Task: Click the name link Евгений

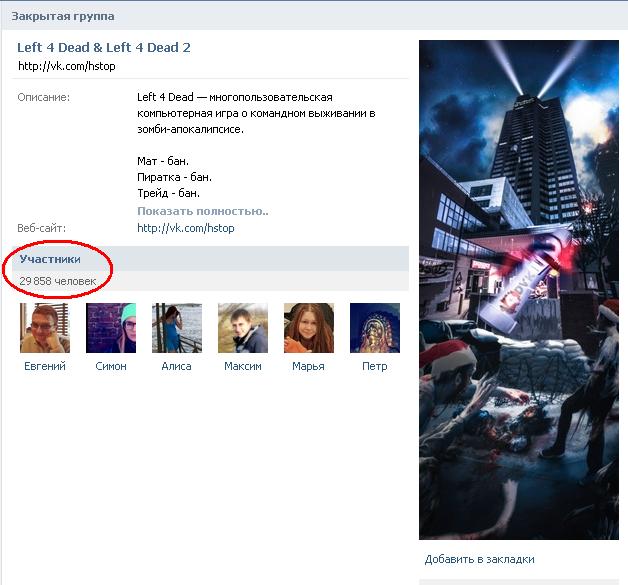Action: 45,366
